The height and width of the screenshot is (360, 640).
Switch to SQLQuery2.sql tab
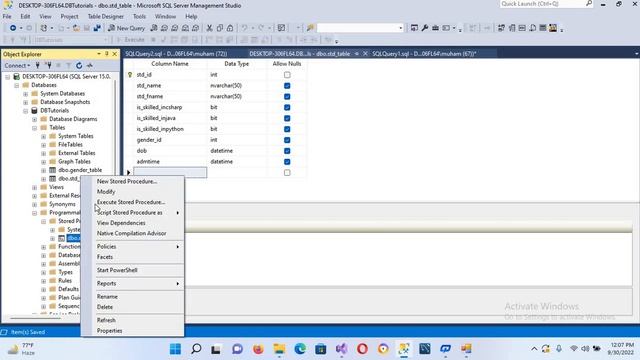point(176,54)
